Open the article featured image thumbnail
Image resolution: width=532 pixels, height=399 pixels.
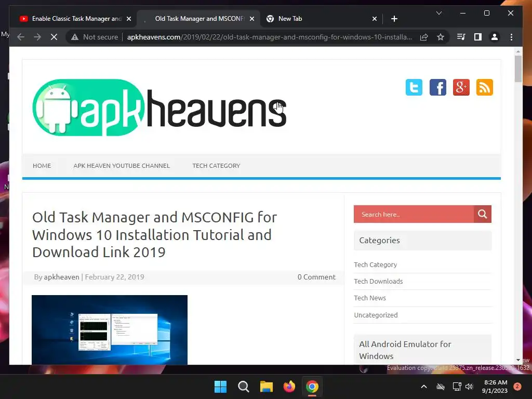coord(110,330)
